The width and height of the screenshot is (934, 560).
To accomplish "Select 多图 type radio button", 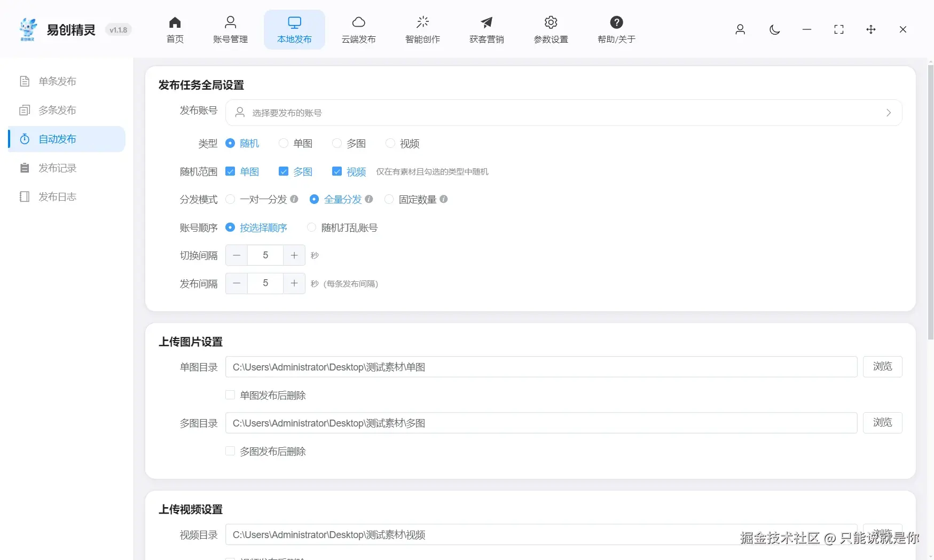I will (x=337, y=143).
